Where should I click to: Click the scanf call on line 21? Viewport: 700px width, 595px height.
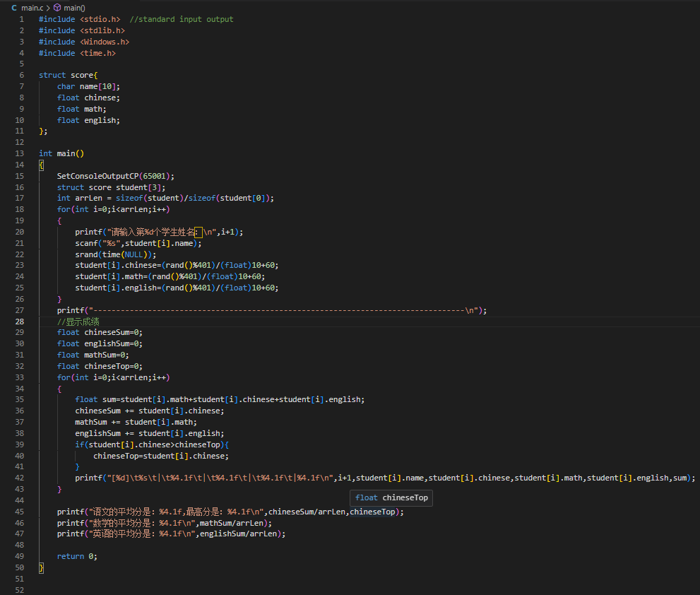click(x=86, y=243)
